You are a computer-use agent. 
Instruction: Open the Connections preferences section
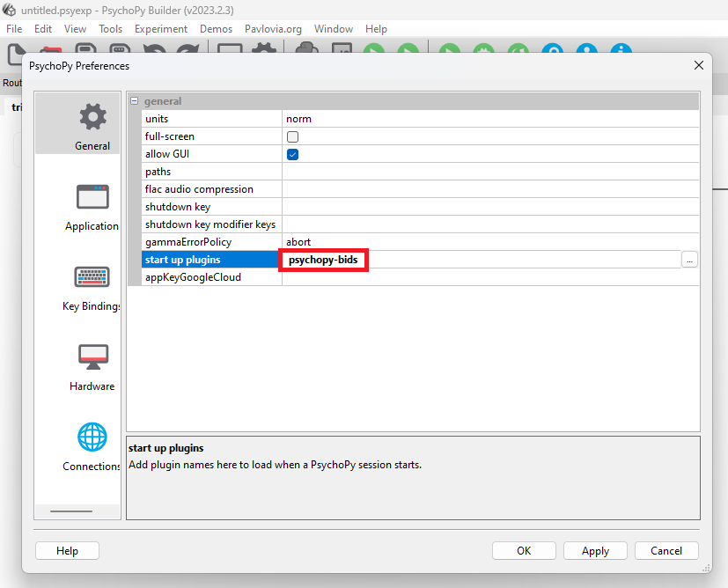coord(92,447)
